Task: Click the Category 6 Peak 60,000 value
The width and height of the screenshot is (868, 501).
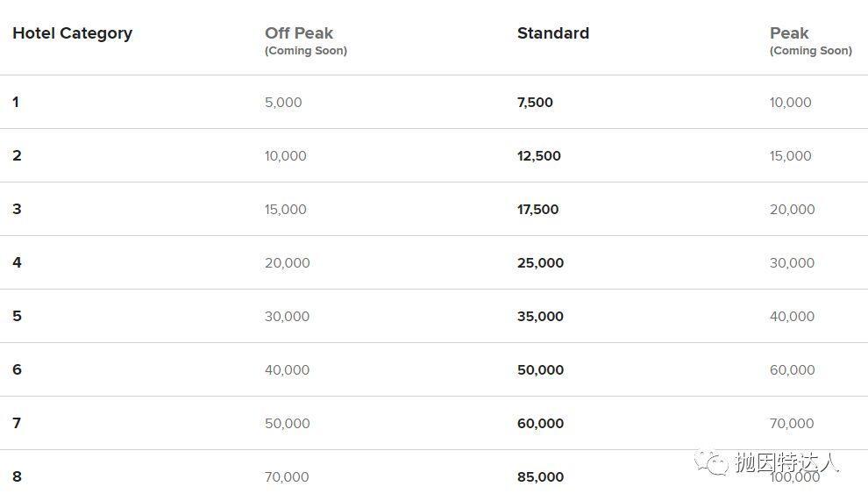Action: [792, 369]
